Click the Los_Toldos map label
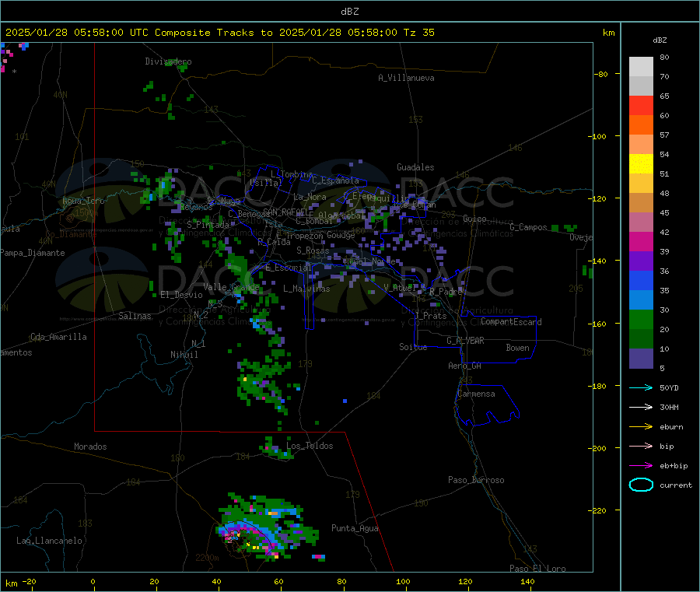Viewport: 700px width, 592px height. point(310,446)
